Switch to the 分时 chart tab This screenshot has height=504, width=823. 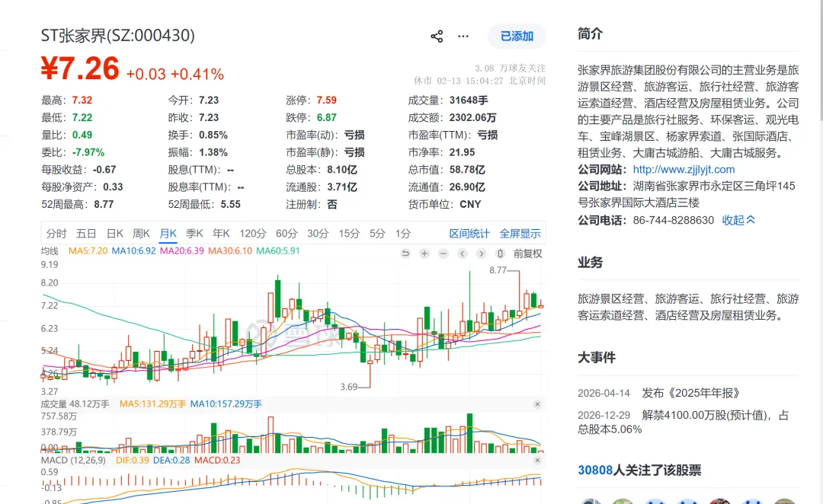56,234
